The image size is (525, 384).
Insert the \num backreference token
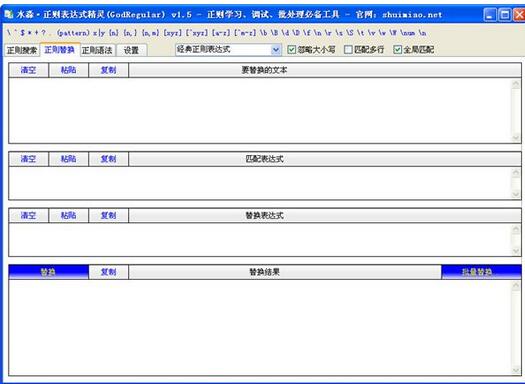pos(408,33)
